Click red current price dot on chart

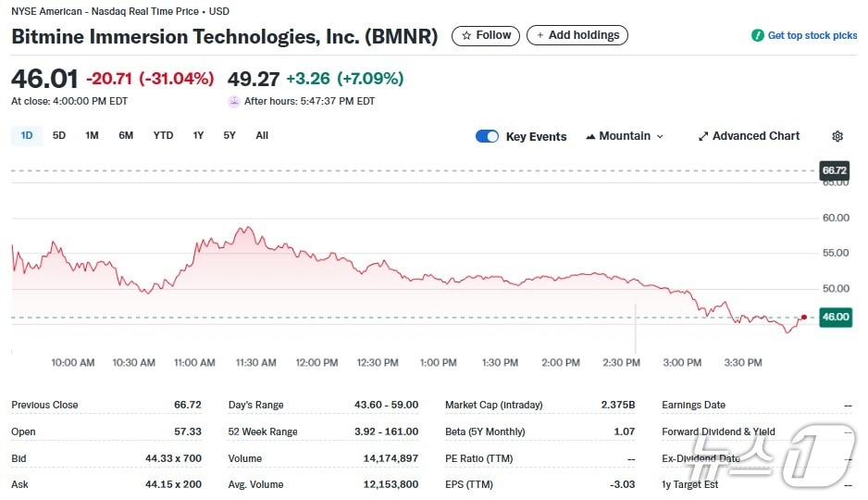pyautogui.click(x=803, y=317)
